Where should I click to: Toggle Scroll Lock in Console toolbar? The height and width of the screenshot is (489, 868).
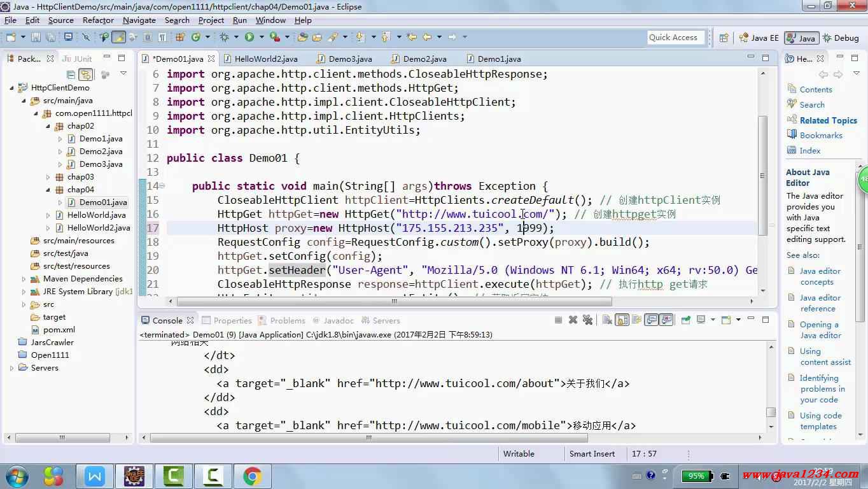click(x=622, y=320)
